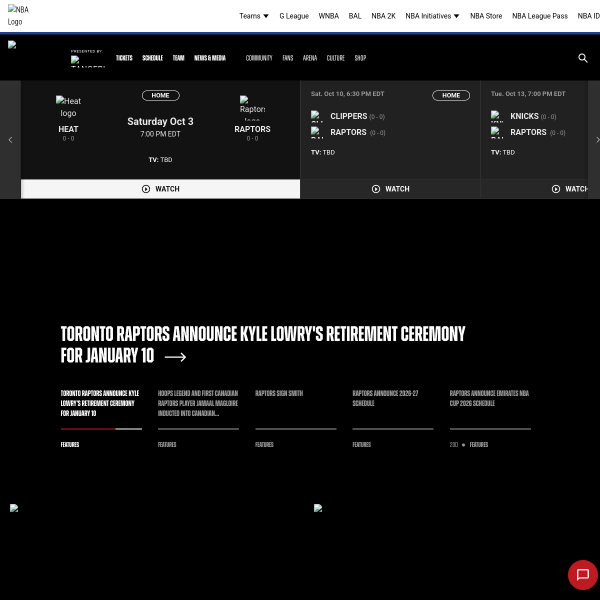Open the Community menu
The image size is (600, 600).
(x=259, y=58)
